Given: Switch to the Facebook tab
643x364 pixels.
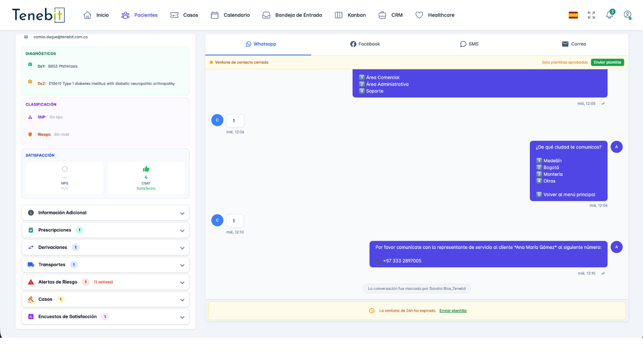Looking at the screenshot, I should click(365, 44).
